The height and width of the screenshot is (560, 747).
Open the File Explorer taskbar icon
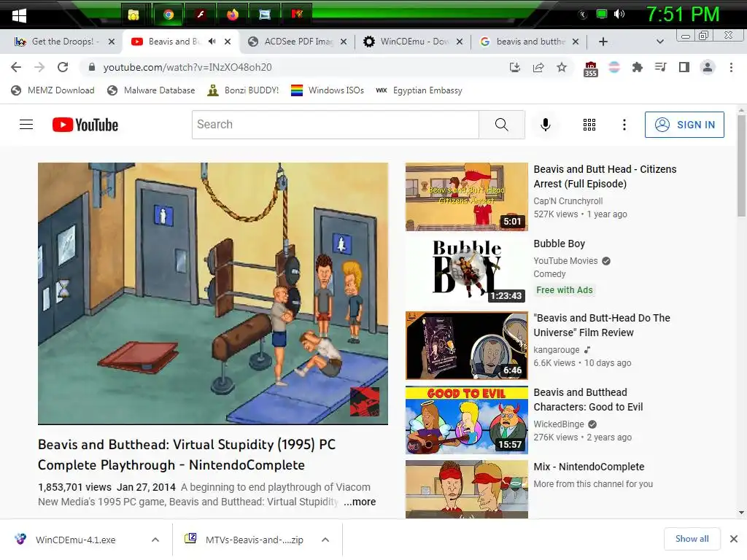(x=133, y=15)
